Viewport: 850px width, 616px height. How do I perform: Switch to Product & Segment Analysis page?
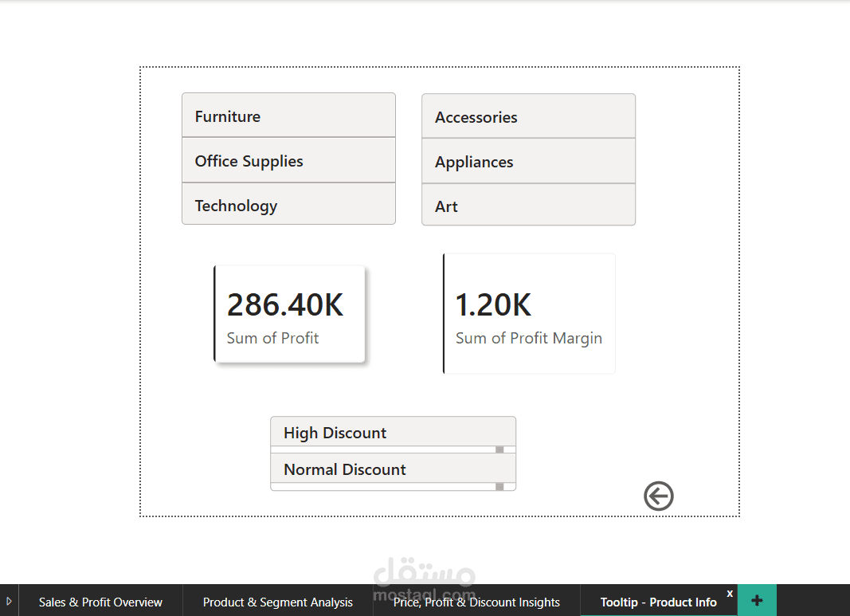tap(278, 602)
